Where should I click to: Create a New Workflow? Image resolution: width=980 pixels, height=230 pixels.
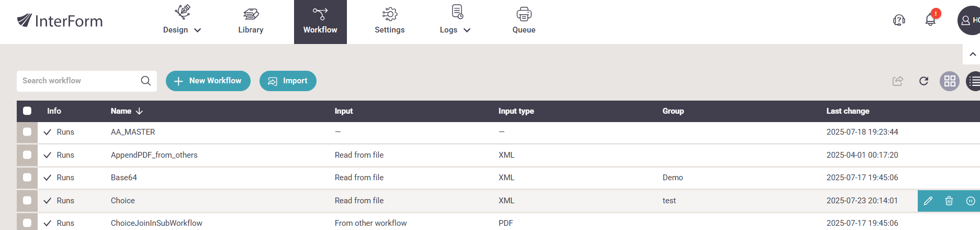pyautogui.click(x=208, y=81)
